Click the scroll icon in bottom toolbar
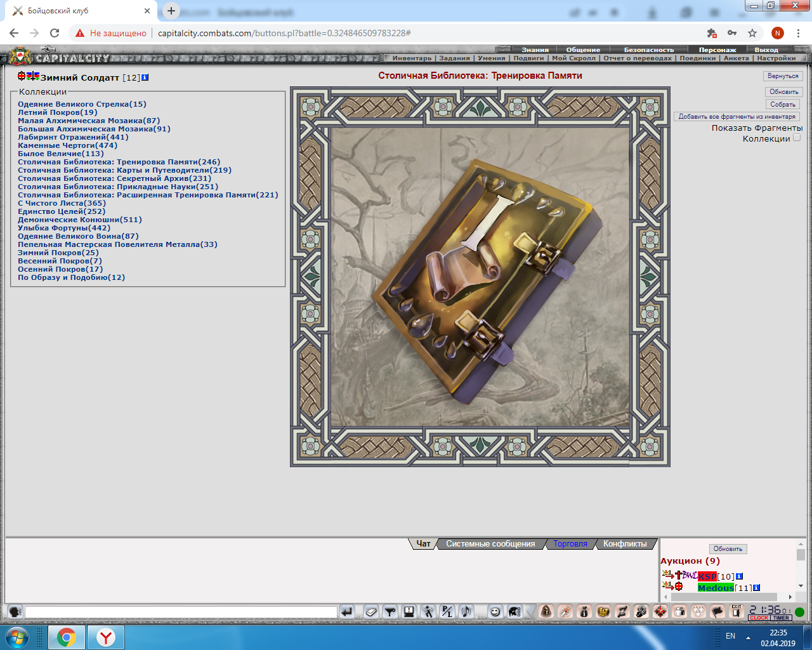Image resolution: width=812 pixels, height=650 pixels. tap(622, 611)
